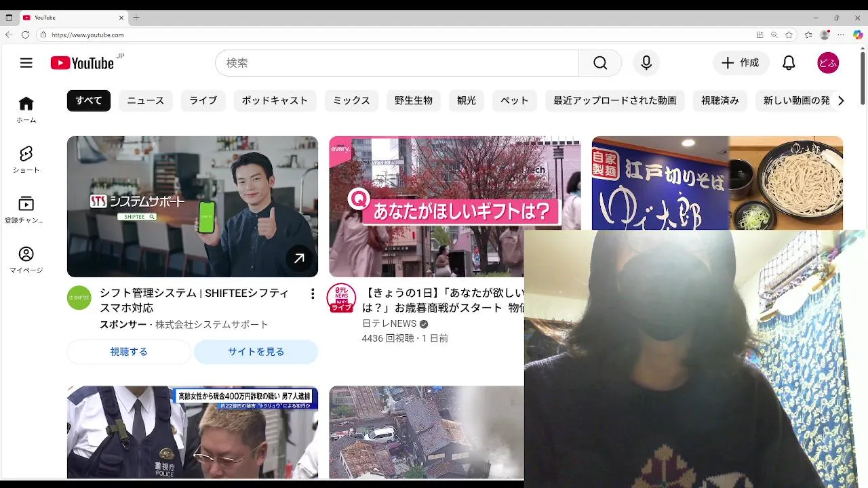The image size is (868, 488).
Task: Open ゆで太郎 soba video thumbnail
Action: (717, 183)
